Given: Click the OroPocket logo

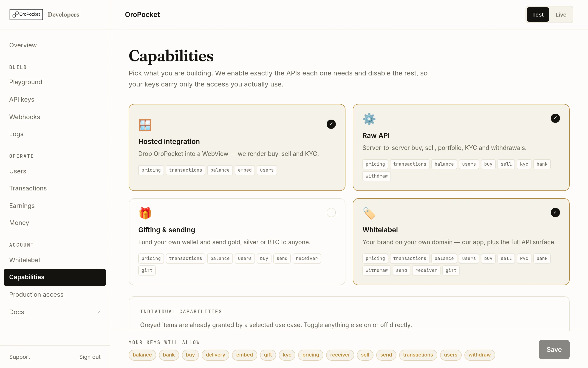Looking at the screenshot, I should 26,14.
